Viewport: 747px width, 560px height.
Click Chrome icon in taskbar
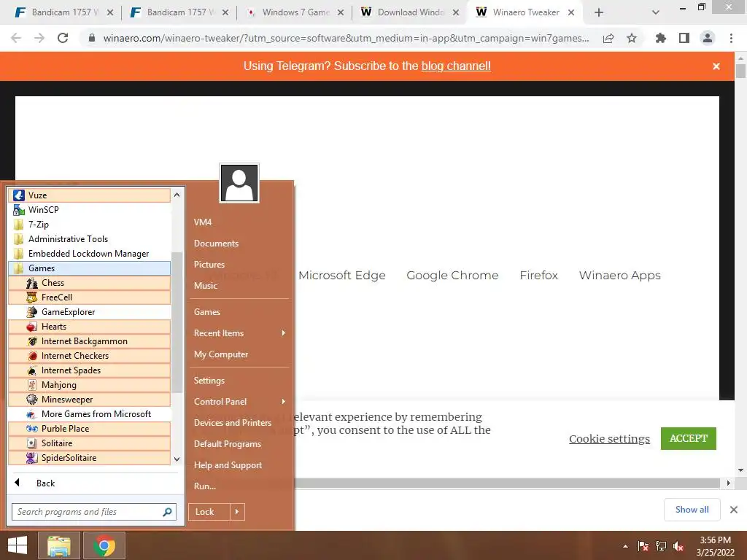[104, 545]
